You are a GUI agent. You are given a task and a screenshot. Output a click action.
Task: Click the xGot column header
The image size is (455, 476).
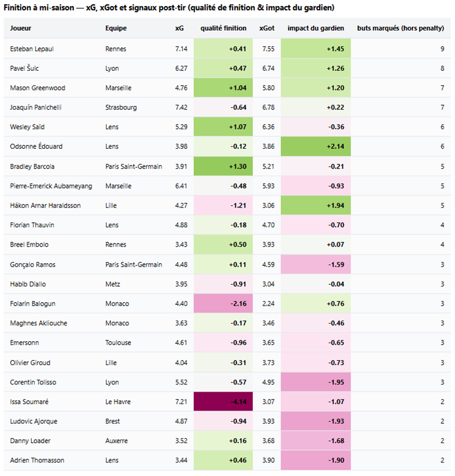(x=267, y=28)
